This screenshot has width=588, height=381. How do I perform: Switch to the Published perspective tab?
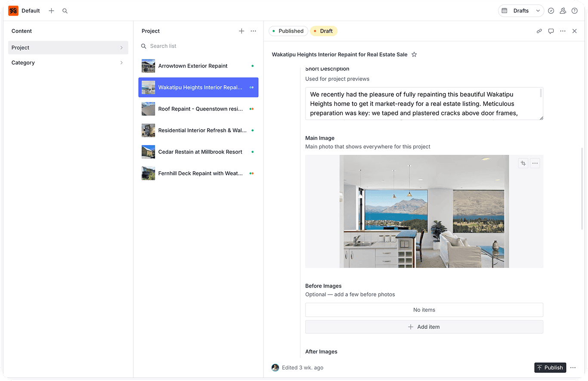click(288, 31)
